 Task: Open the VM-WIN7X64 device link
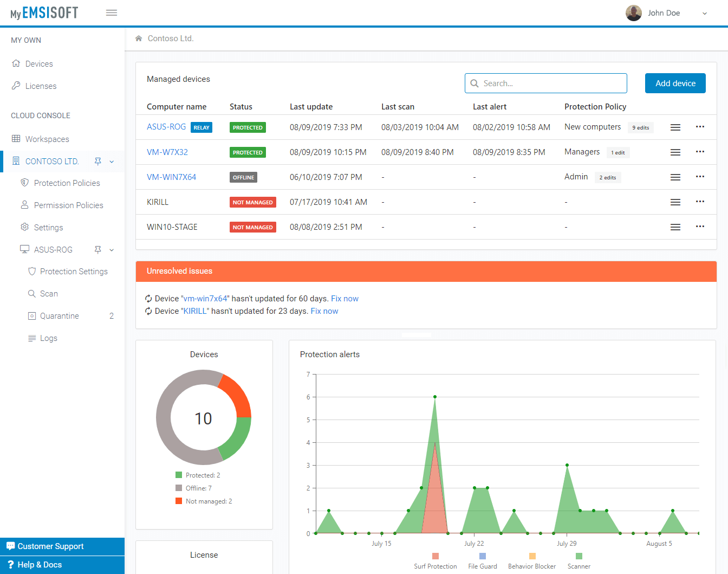[x=172, y=177]
